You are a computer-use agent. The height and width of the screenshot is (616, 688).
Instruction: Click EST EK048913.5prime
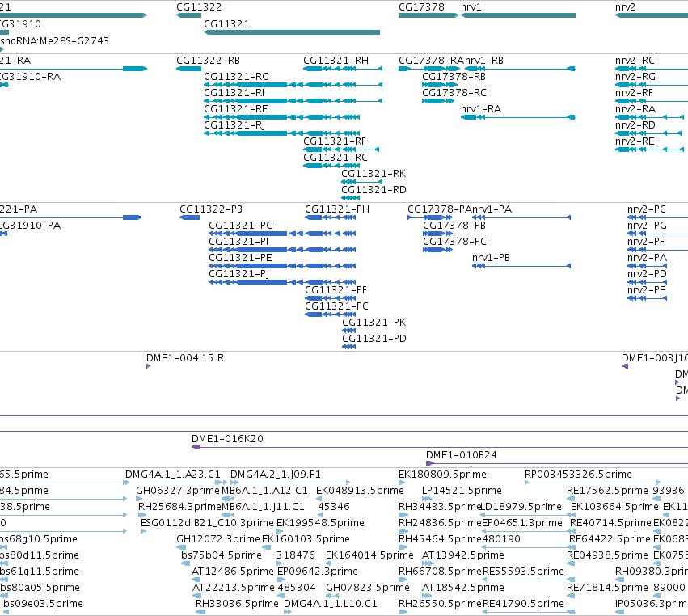(360, 491)
